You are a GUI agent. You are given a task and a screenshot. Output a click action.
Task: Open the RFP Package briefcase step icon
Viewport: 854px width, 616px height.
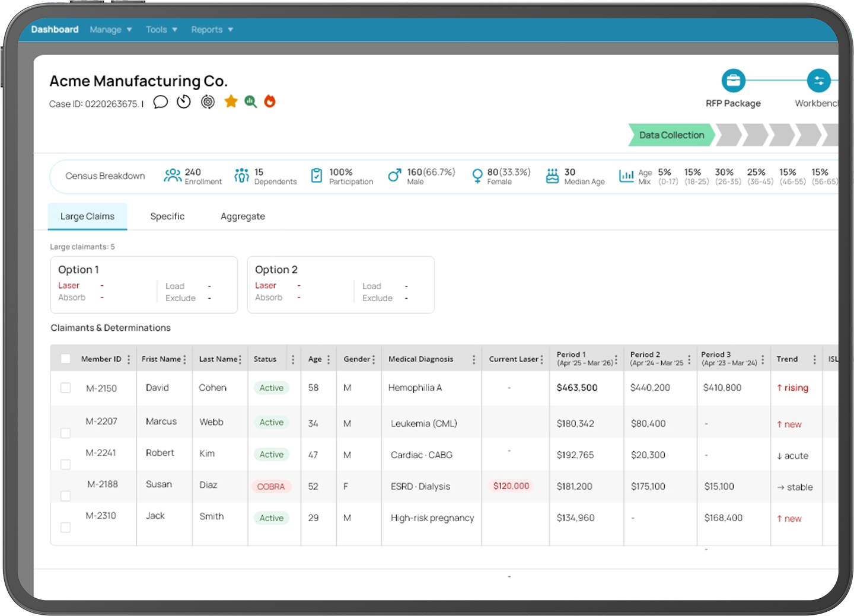tap(733, 81)
